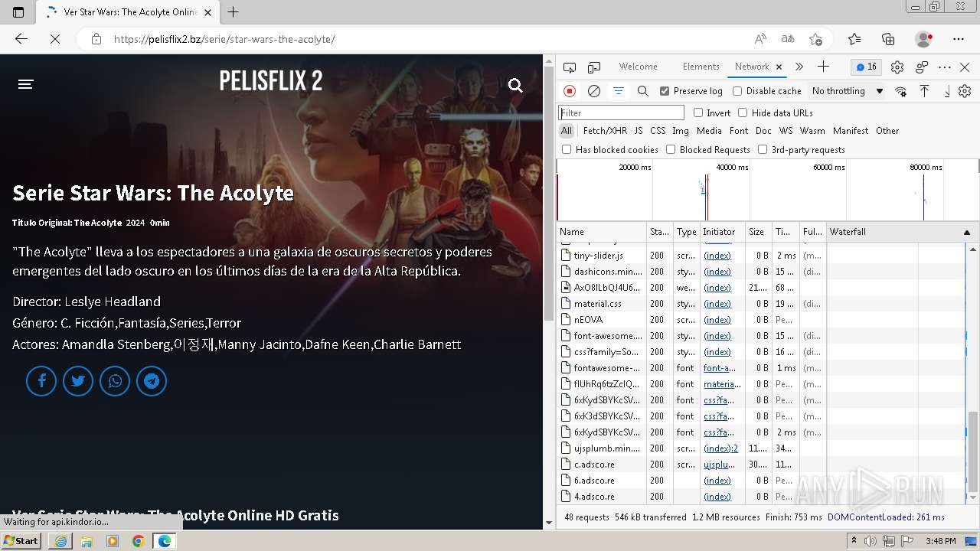Viewport: 980px width, 551px height.
Task: Go back to previous page
Action: [21, 39]
